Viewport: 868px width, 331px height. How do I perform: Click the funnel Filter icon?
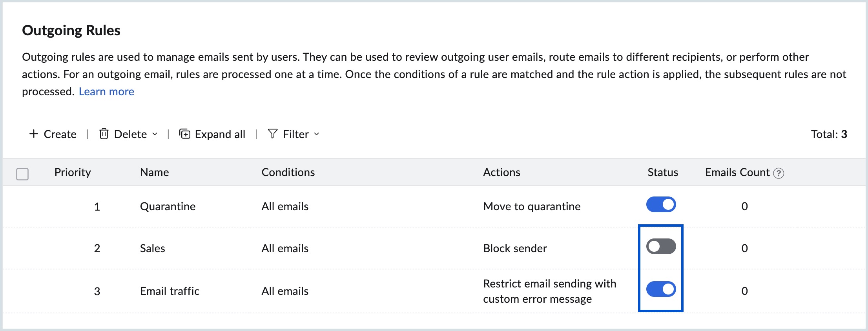(273, 134)
